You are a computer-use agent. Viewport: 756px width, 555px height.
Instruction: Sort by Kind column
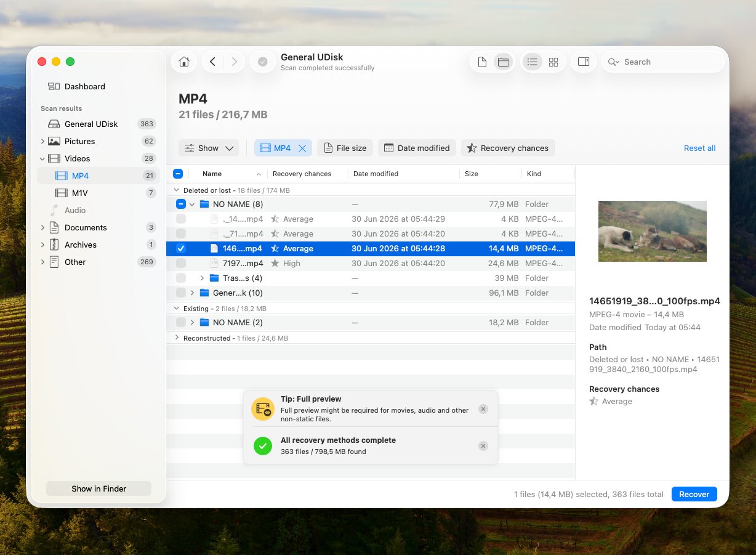click(x=534, y=174)
